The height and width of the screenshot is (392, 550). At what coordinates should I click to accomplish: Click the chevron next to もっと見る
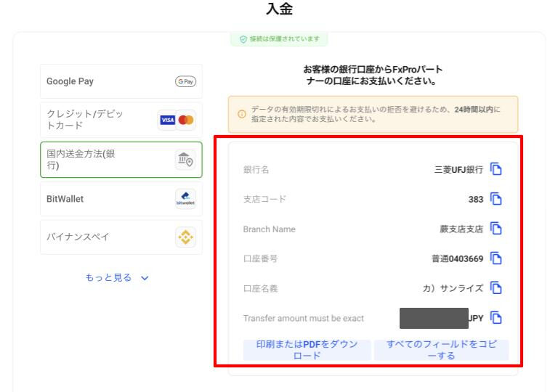pos(145,278)
